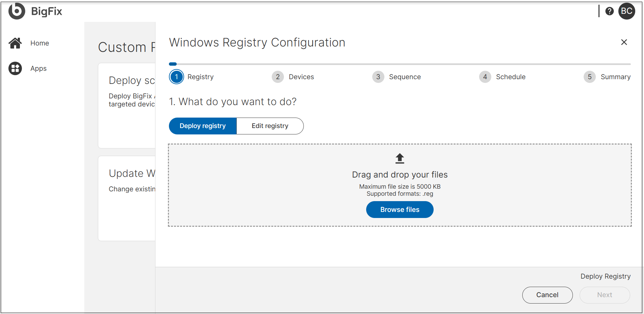Switch to Edit registry mode
The height and width of the screenshot is (314, 644).
(x=270, y=126)
